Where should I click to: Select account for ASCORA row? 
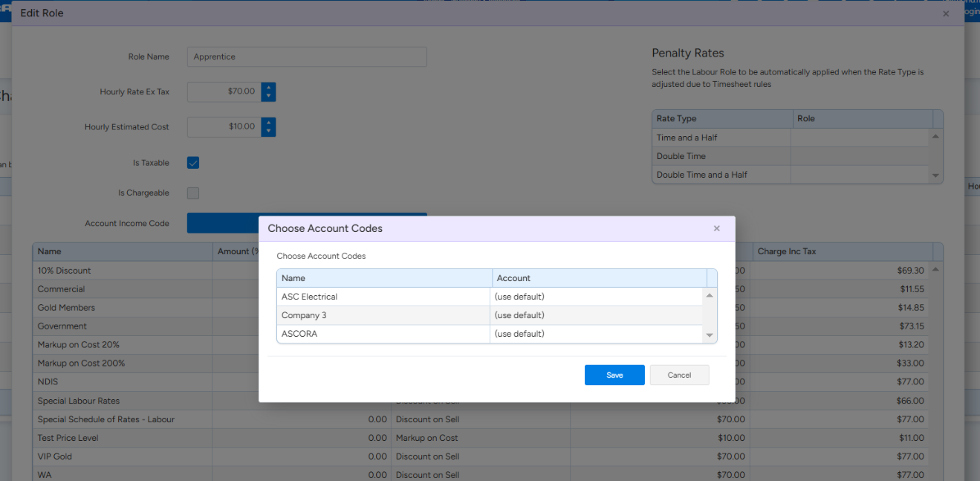pyautogui.click(x=596, y=334)
